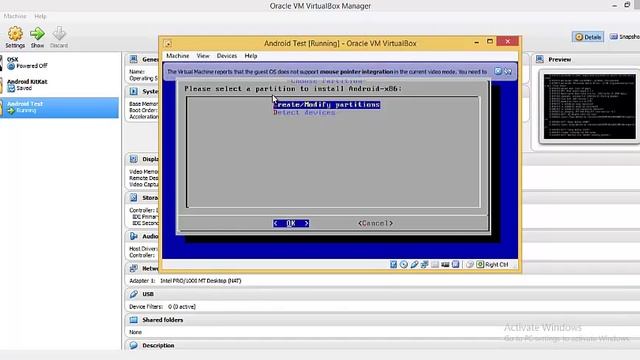The height and width of the screenshot is (360, 640).
Task: Click the green Show arrow button
Action: pos(37,37)
